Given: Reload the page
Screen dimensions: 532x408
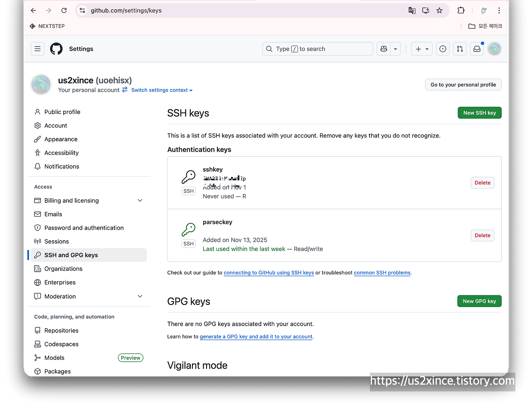Looking at the screenshot, I should tap(64, 10).
